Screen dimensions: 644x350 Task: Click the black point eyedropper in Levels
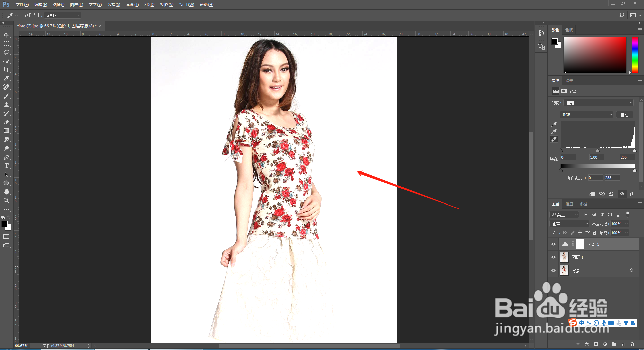click(x=554, y=124)
